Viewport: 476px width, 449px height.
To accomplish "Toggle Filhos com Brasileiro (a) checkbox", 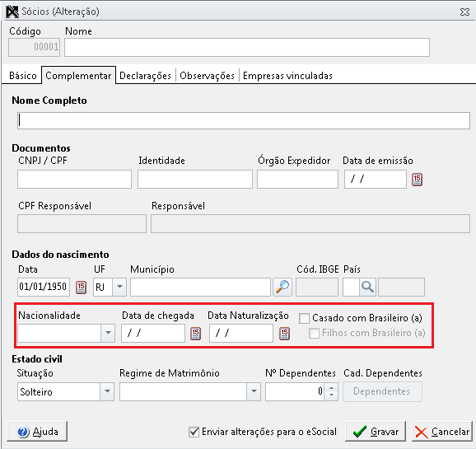I will tap(314, 333).
